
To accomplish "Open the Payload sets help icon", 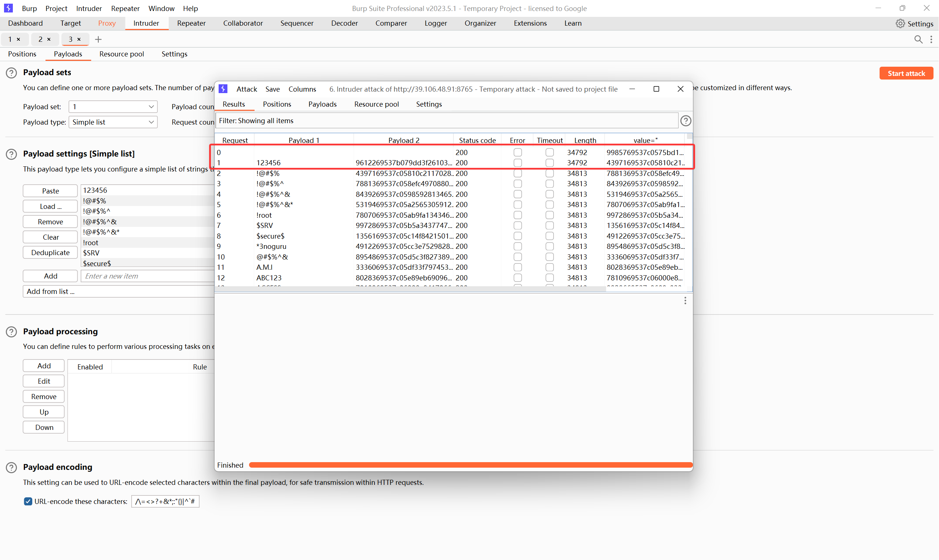I will (x=11, y=73).
